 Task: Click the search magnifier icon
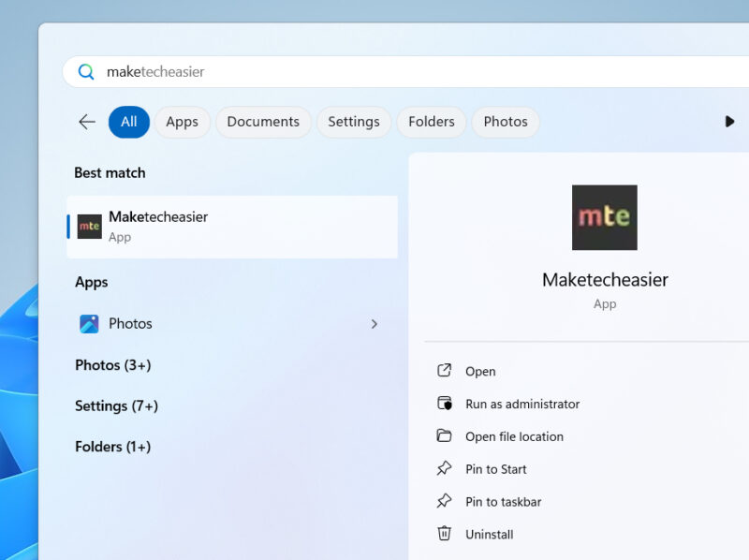86,71
